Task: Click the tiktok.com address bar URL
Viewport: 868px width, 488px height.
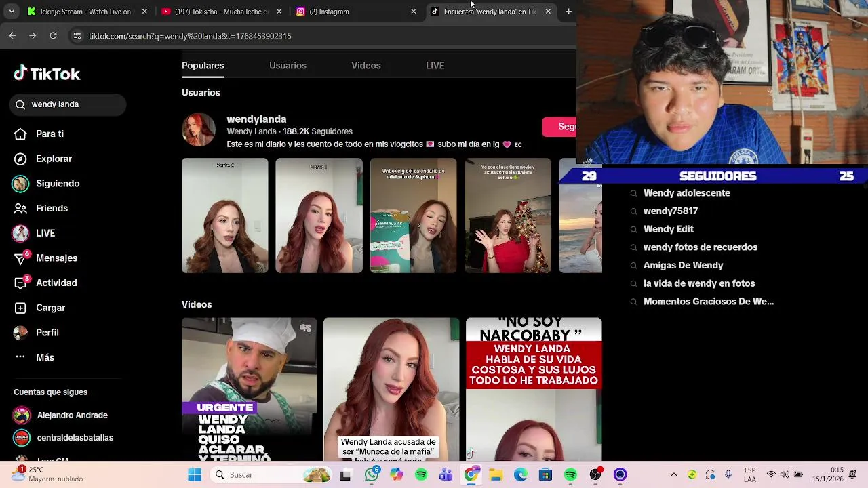Action: 190,36
